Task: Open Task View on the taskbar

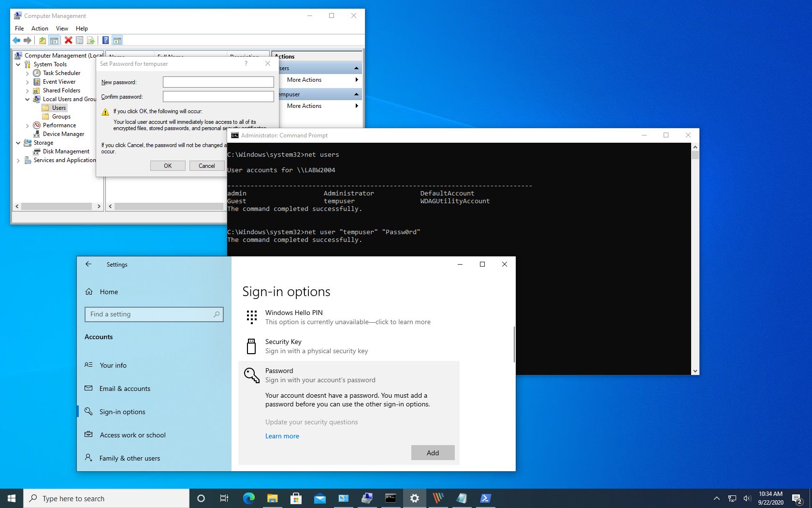Action: pos(224,498)
